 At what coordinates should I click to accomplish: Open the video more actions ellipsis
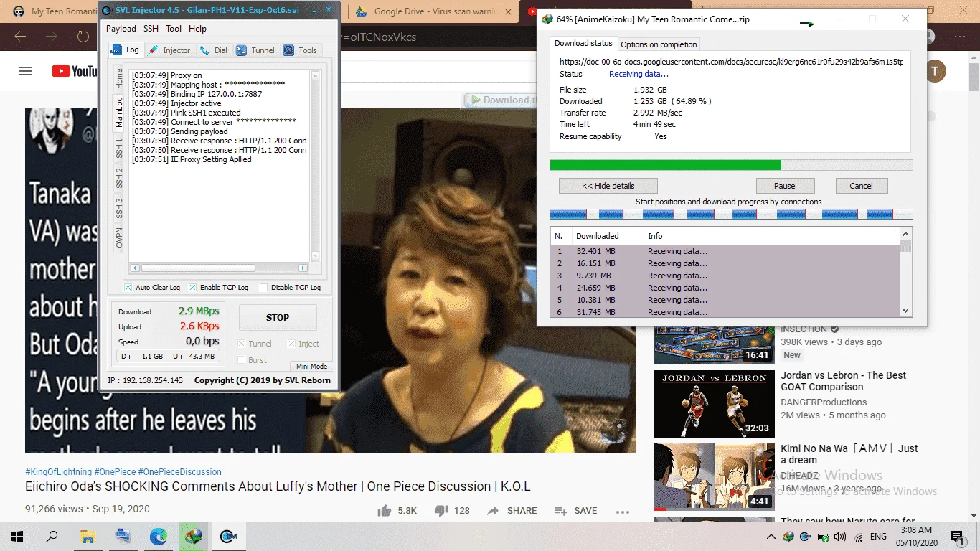click(x=623, y=511)
